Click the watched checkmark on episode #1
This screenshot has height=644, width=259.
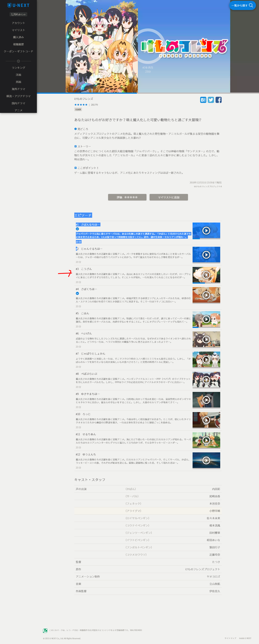[77, 229]
